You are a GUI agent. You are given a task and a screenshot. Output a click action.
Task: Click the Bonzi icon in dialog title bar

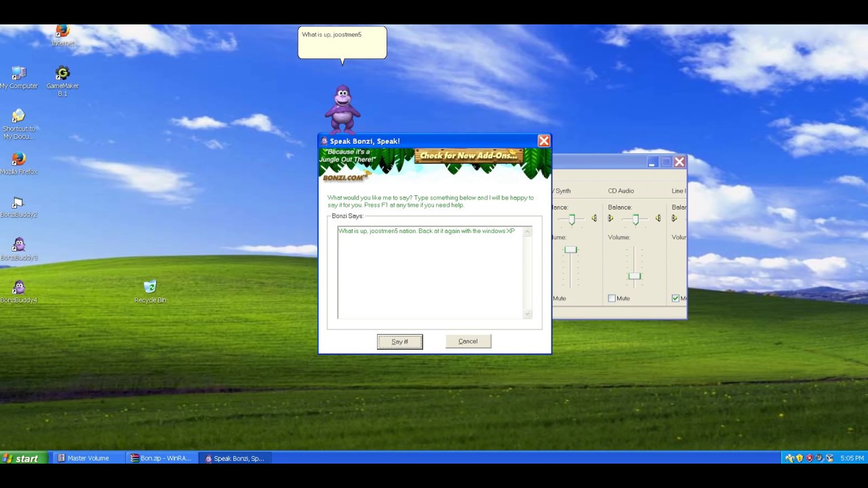click(324, 141)
